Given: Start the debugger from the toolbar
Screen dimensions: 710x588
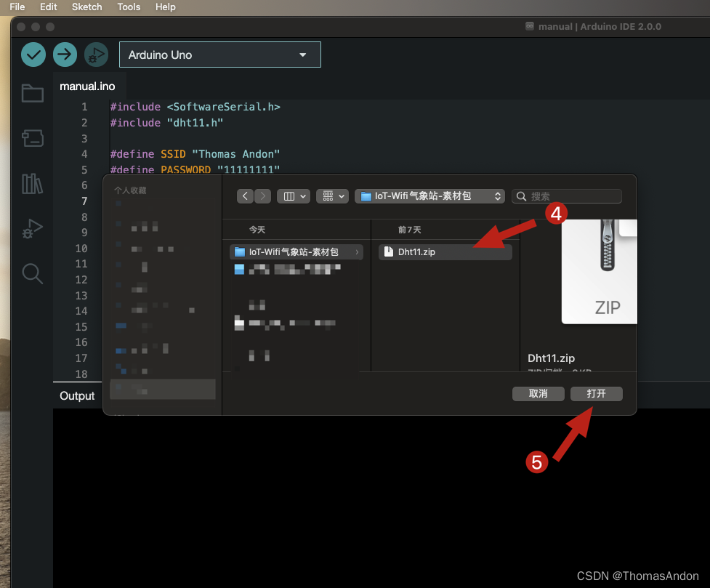Looking at the screenshot, I should tap(96, 55).
